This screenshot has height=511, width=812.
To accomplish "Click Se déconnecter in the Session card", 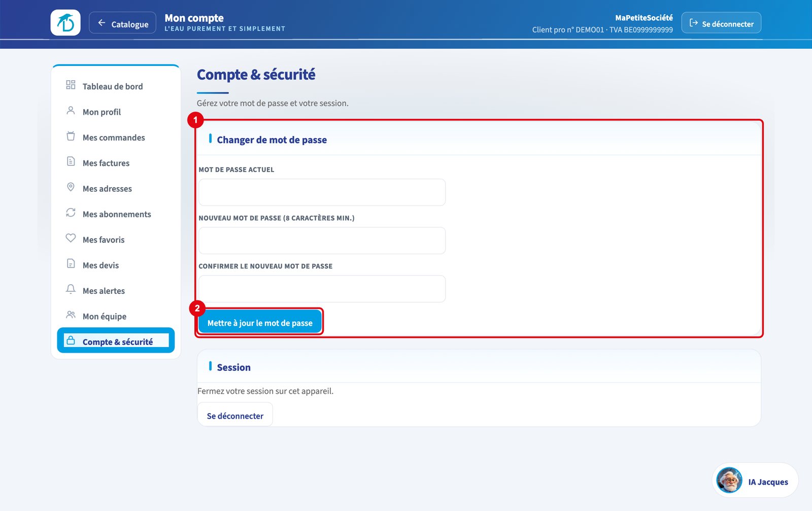I will coord(235,415).
